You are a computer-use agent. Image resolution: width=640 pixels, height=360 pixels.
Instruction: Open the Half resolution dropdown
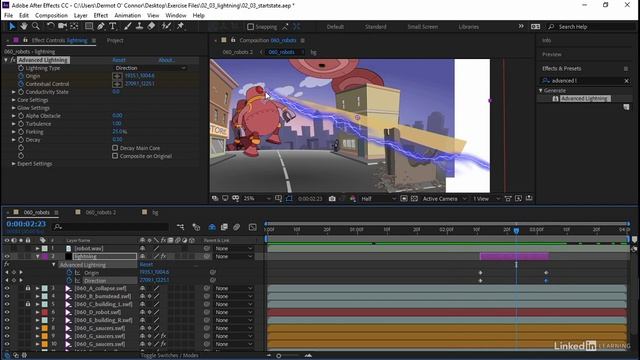click(378, 199)
